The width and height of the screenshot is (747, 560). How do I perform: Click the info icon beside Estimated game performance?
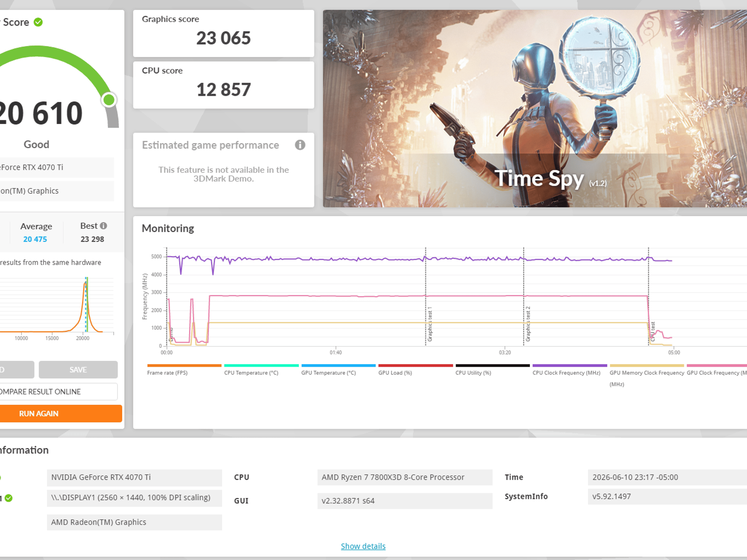pyautogui.click(x=300, y=145)
